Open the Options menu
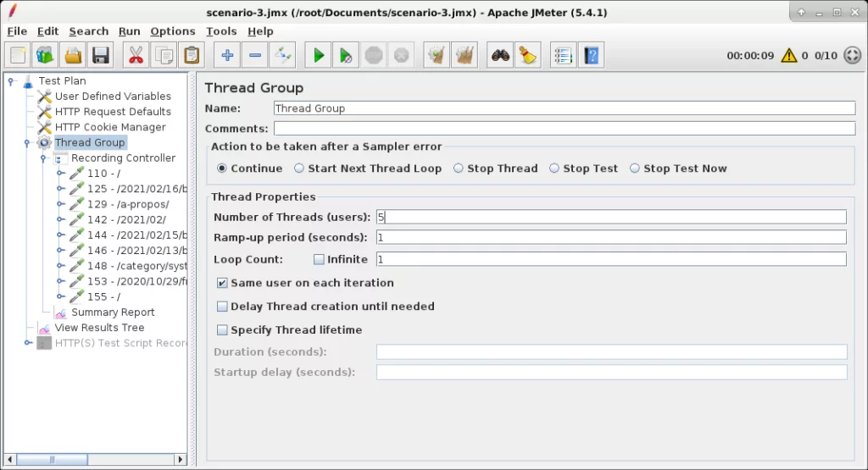868x470 pixels. [173, 31]
